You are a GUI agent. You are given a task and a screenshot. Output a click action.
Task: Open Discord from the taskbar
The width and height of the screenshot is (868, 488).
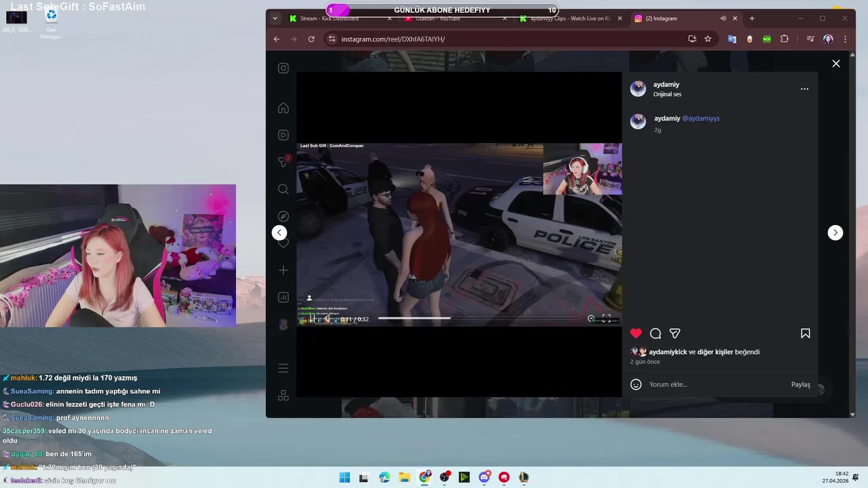pos(484,477)
